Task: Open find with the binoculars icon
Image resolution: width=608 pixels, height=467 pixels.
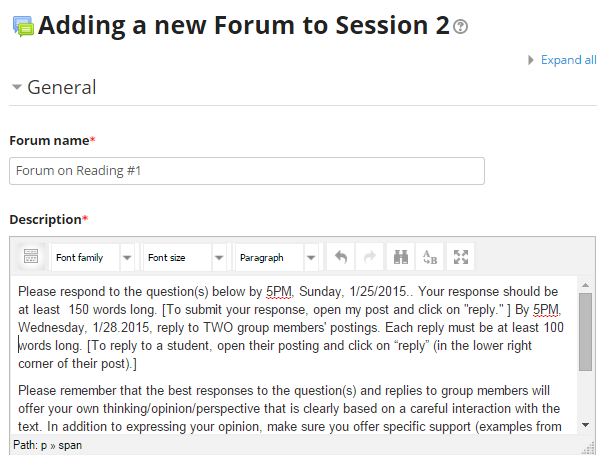Action: tap(401, 257)
